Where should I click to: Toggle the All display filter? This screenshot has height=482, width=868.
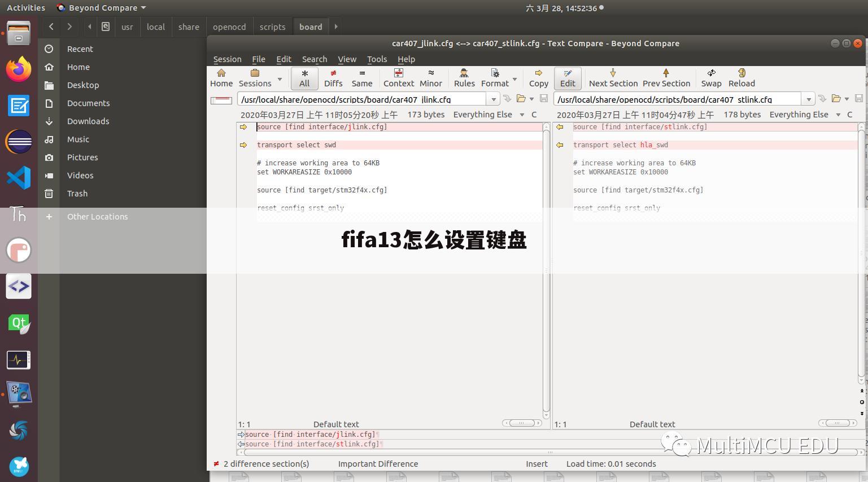[304, 78]
